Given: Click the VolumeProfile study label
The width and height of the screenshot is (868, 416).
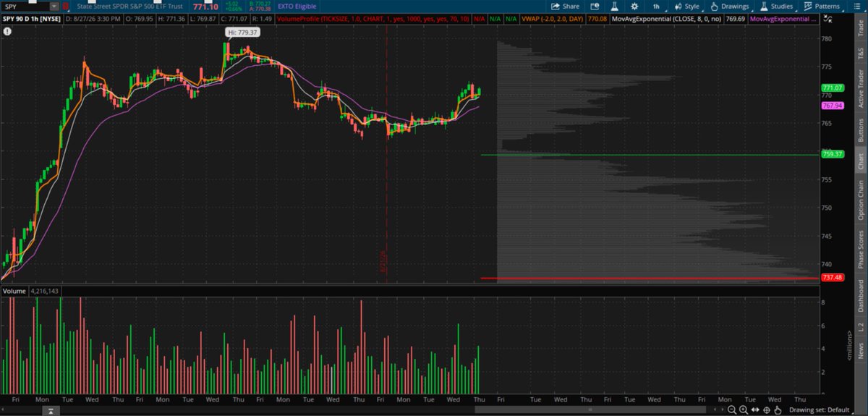Looking at the screenshot, I should 373,19.
